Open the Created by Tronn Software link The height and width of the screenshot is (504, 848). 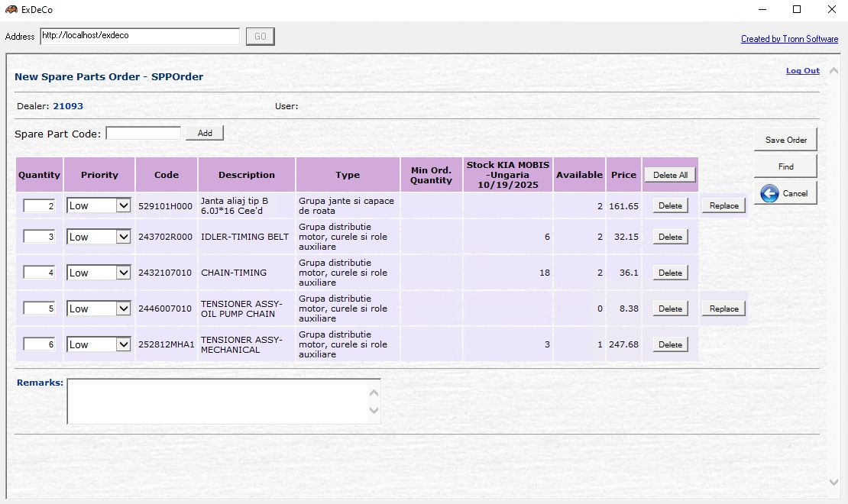click(789, 39)
